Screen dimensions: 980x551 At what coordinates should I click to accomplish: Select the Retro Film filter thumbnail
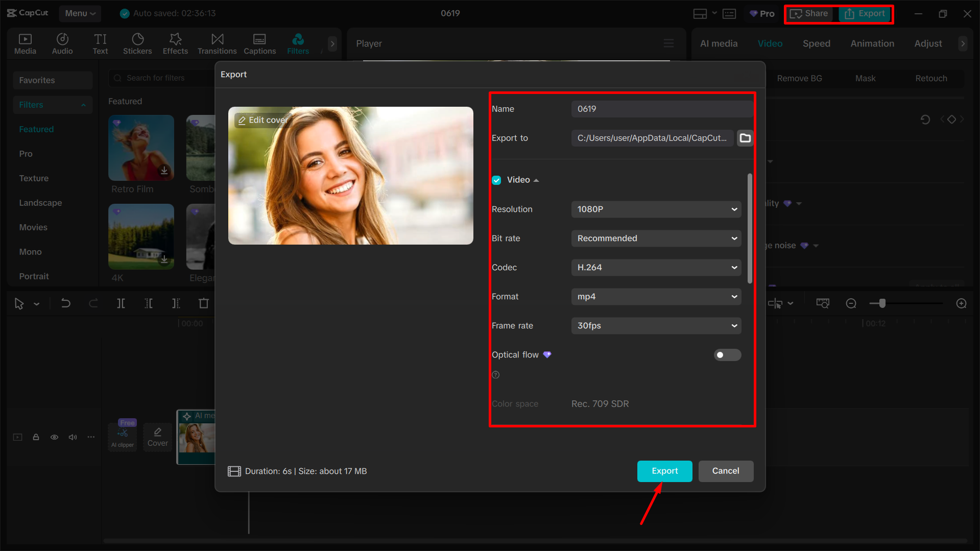[141, 148]
